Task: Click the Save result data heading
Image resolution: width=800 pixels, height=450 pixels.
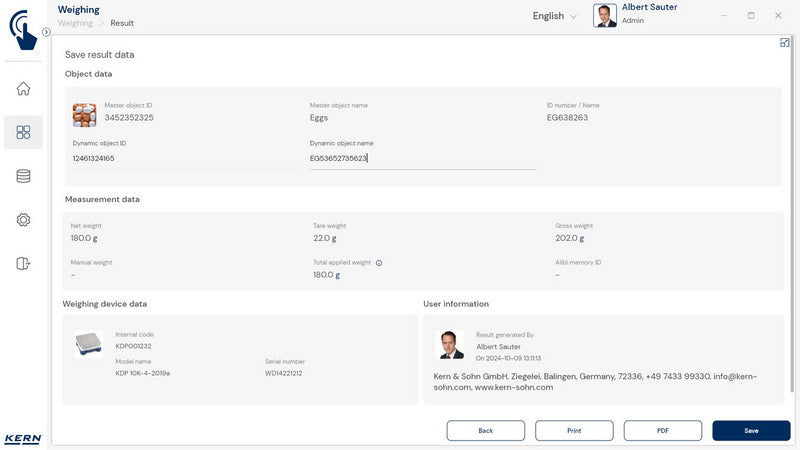Action: tap(99, 55)
